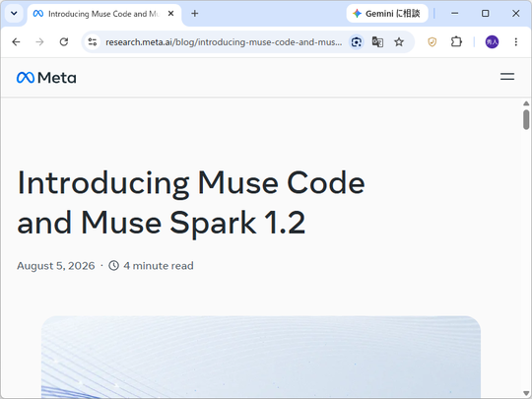Viewport: 532px width, 399px height.
Task: Open the Extensions puzzle icon
Action: point(456,42)
